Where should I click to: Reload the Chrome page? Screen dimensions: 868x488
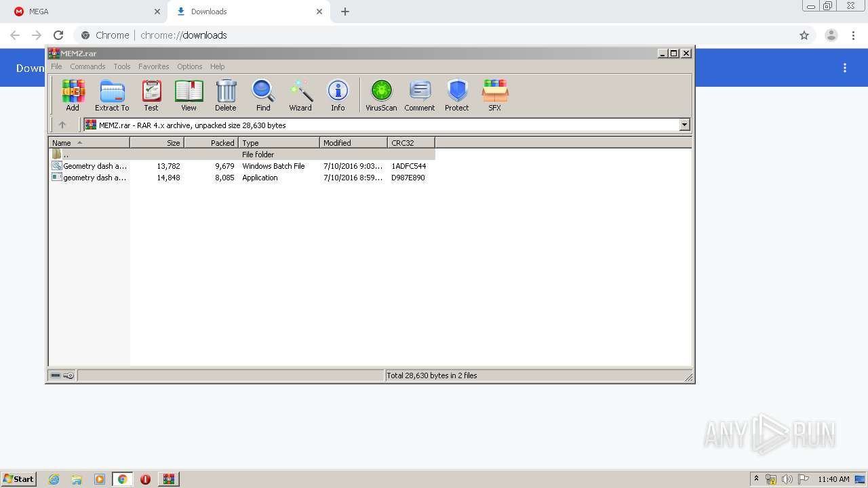(x=58, y=35)
